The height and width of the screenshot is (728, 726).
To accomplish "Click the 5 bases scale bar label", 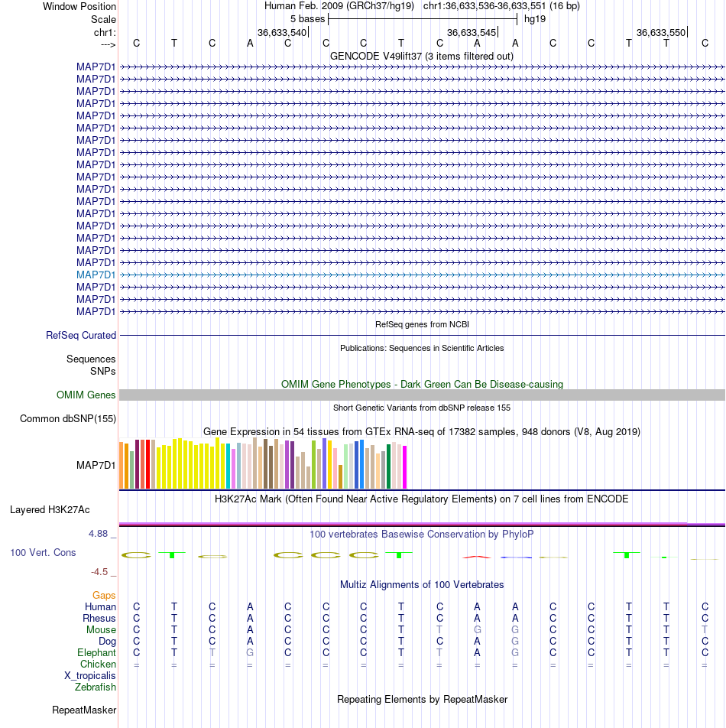I will tap(307, 19).
